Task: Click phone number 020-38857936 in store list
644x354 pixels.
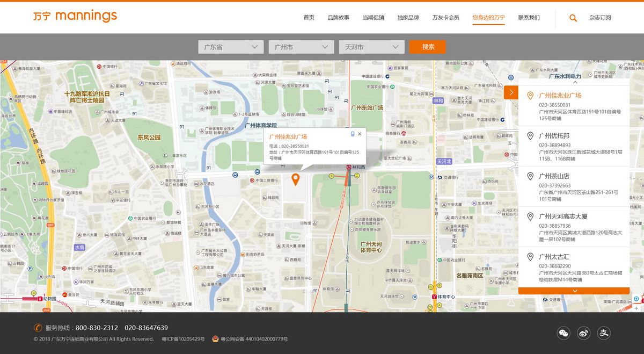Action: click(555, 226)
